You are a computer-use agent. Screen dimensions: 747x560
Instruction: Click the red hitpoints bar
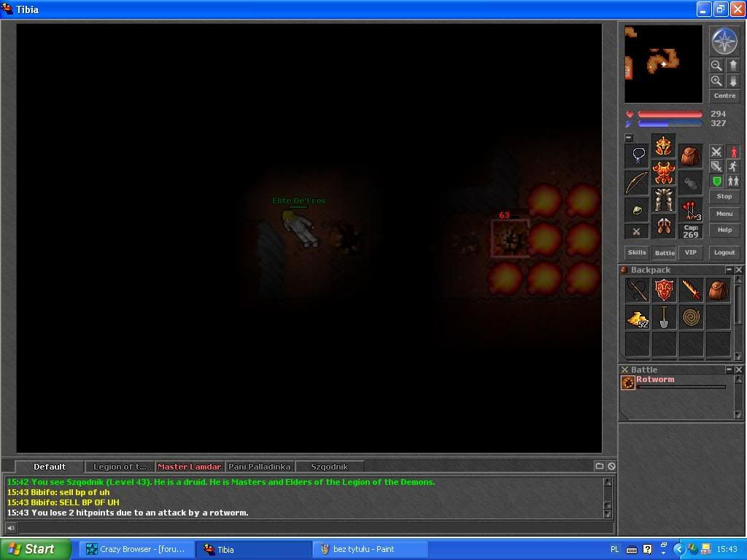(x=670, y=114)
